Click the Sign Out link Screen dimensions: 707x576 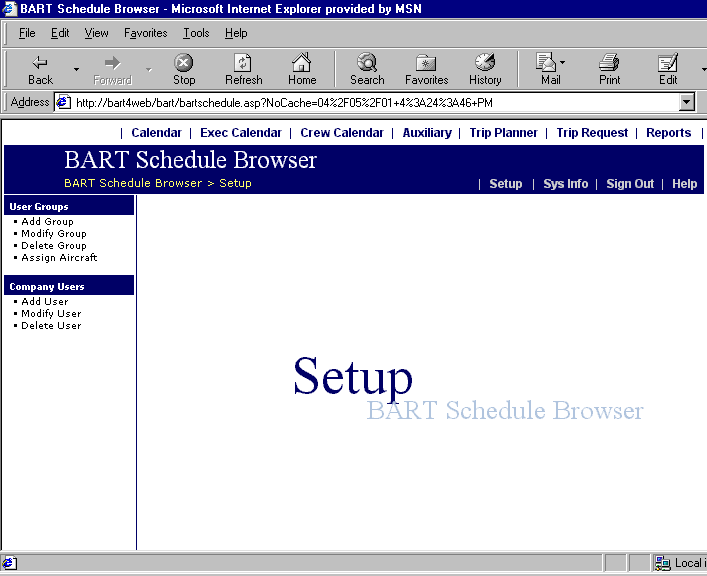(x=630, y=183)
